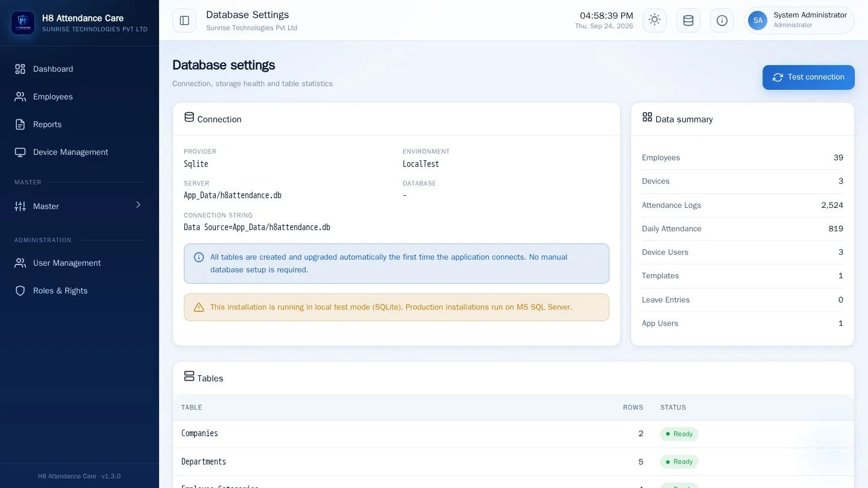Click the Dashboard grid icon
The height and width of the screenshot is (488, 868).
(x=20, y=69)
